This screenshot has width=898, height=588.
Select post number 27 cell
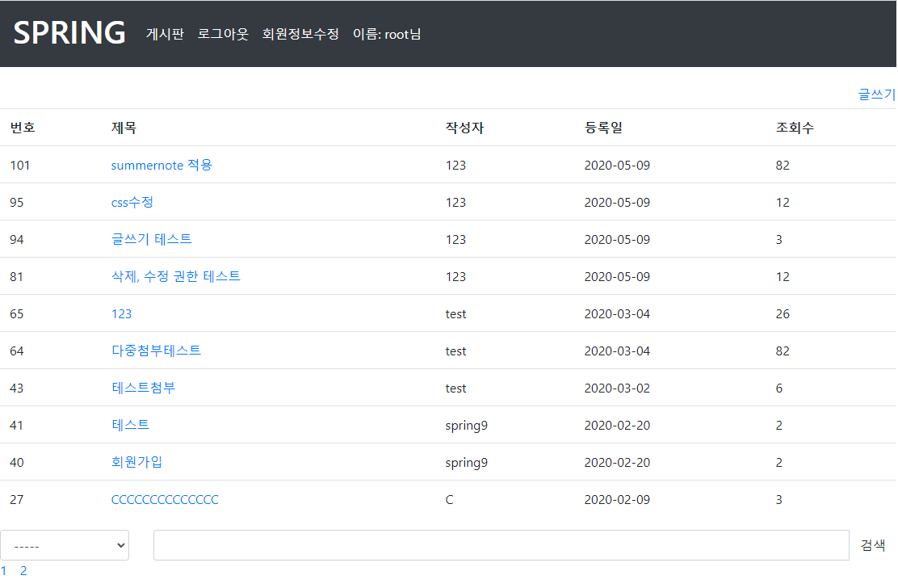[17, 500]
